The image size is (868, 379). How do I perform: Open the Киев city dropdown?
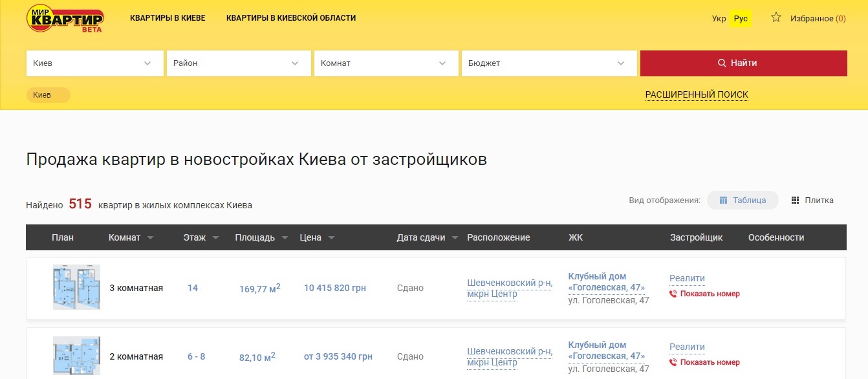coord(94,63)
